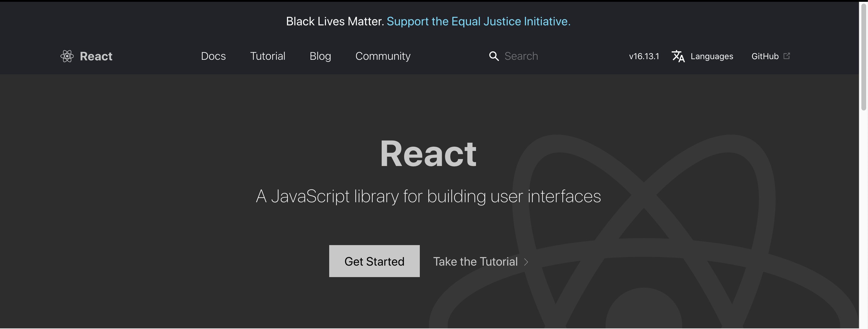Image resolution: width=868 pixels, height=329 pixels.
Task: Click the large React hero heading
Action: pos(428,154)
